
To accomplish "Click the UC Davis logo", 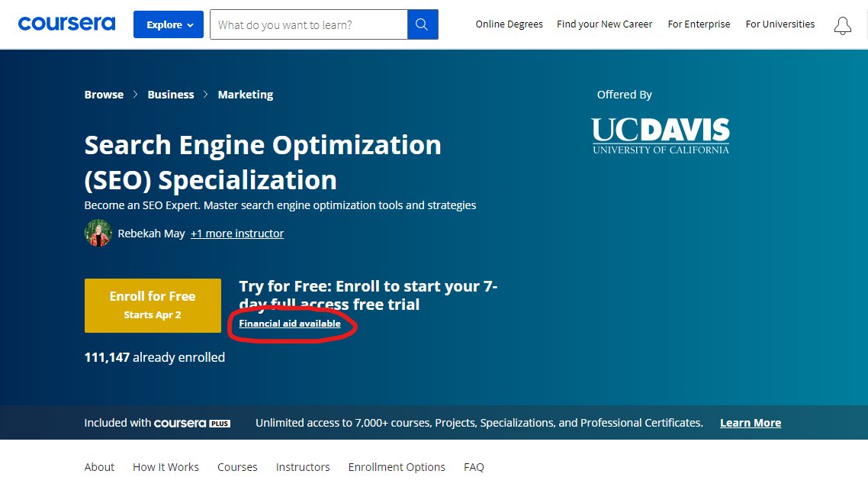I will pos(660,136).
